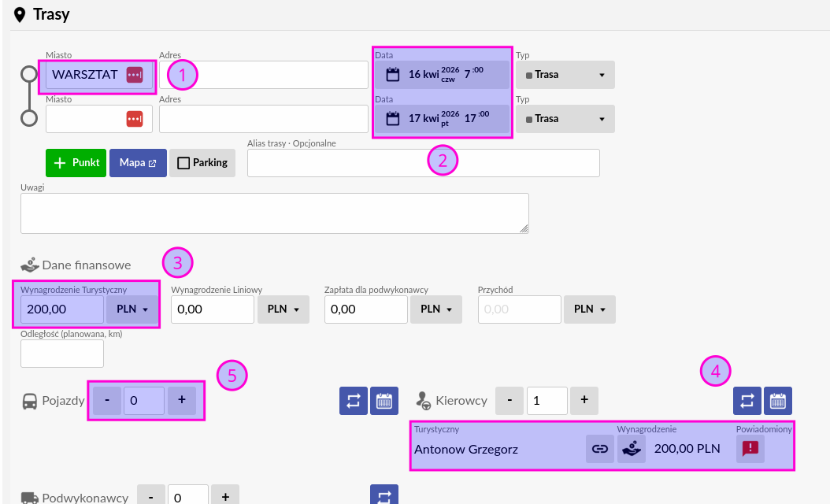Click the green Punkt button
The height and width of the screenshot is (504, 830).
(x=76, y=163)
